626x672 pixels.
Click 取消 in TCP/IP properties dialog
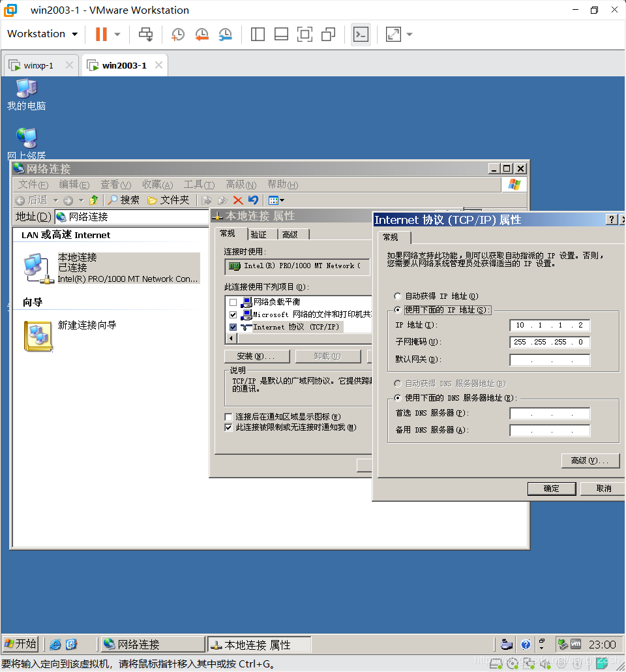(x=603, y=489)
